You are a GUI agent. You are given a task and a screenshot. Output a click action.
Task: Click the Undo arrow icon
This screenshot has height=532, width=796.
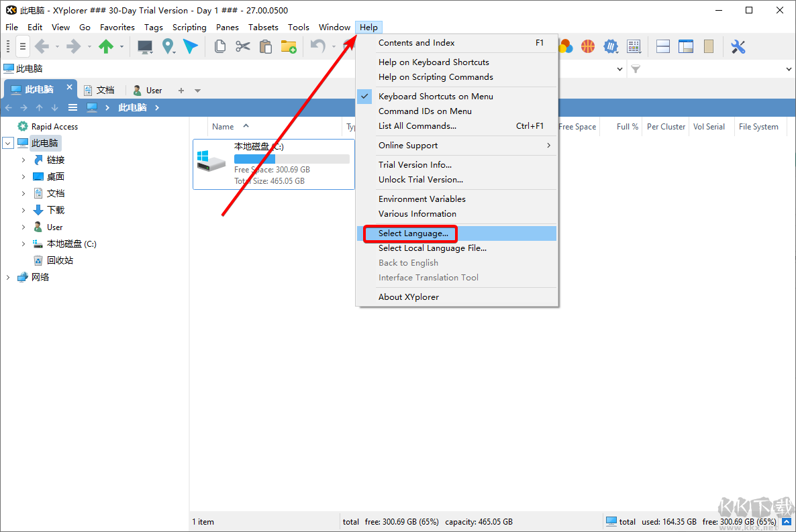(x=317, y=47)
